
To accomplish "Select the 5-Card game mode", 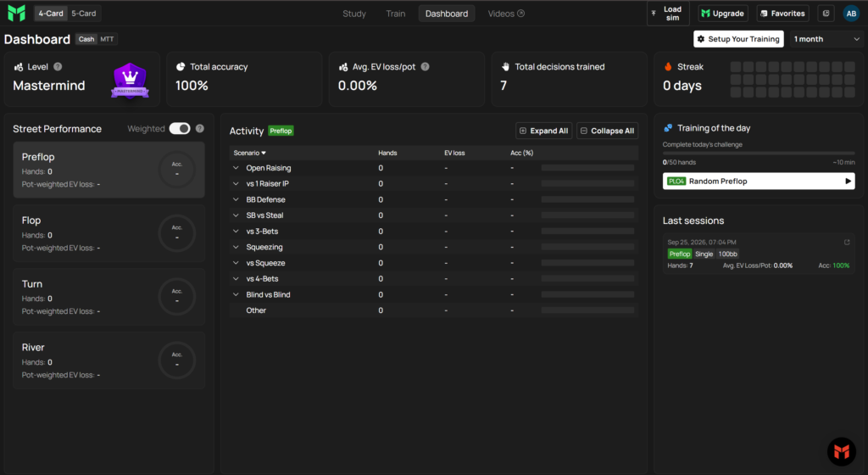I will [x=84, y=14].
